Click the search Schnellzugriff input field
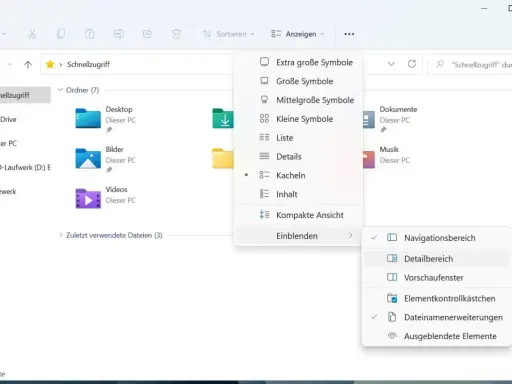The height and width of the screenshot is (384, 512). pos(471,64)
